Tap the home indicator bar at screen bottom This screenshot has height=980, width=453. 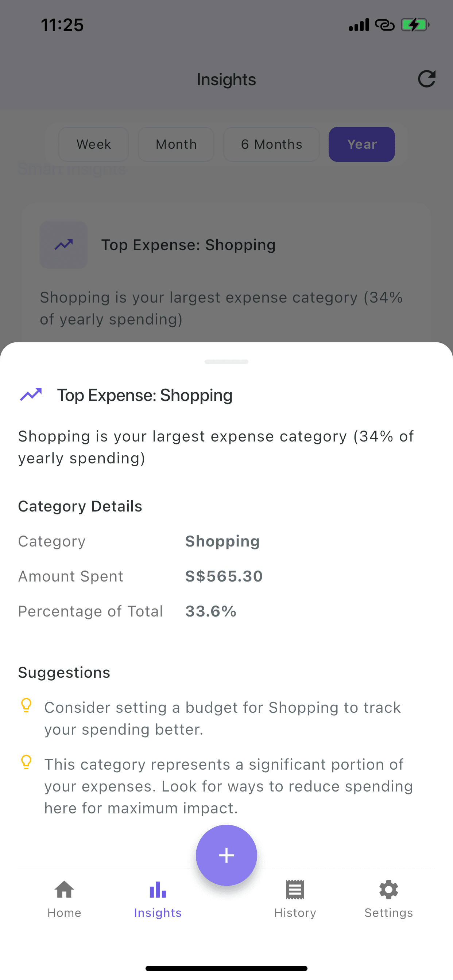click(226, 968)
